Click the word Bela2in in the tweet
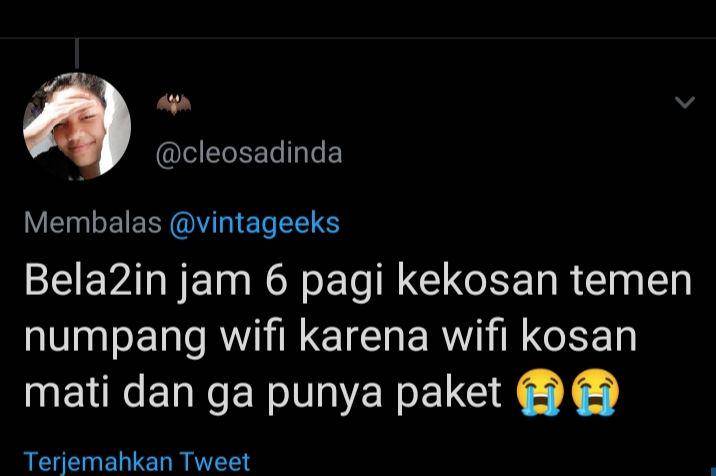716x476 pixels. (96, 280)
